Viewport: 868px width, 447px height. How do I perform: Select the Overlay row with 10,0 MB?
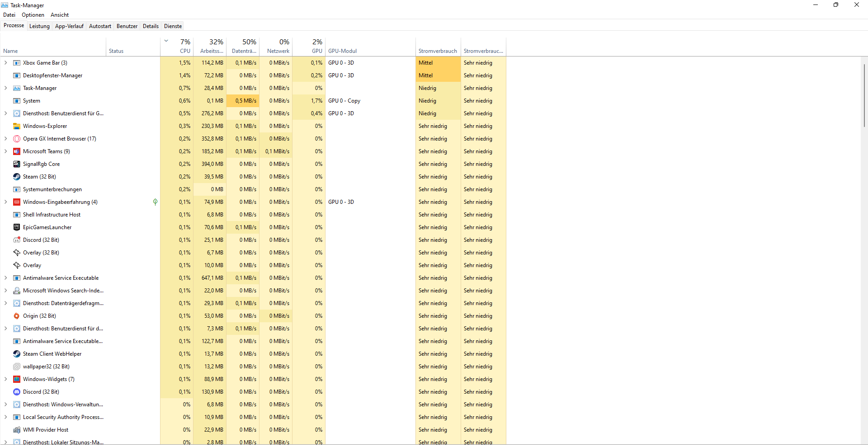point(253,265)
